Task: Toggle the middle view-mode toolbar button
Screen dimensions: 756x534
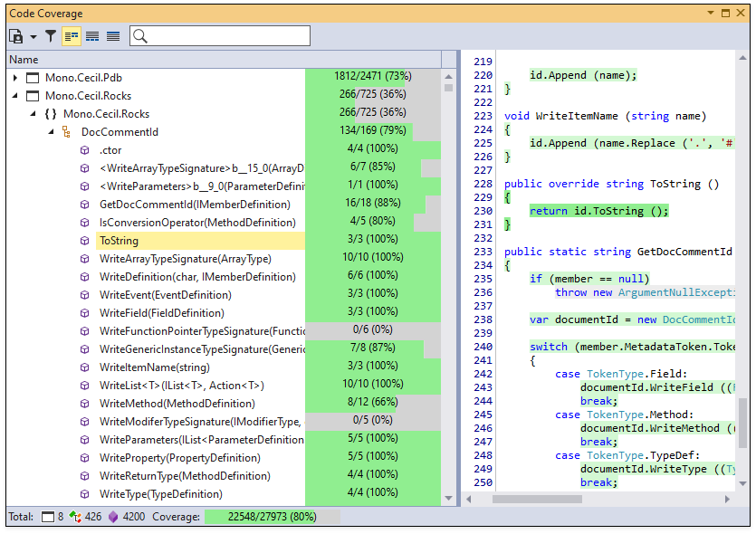Action: (x=92, y=36)
